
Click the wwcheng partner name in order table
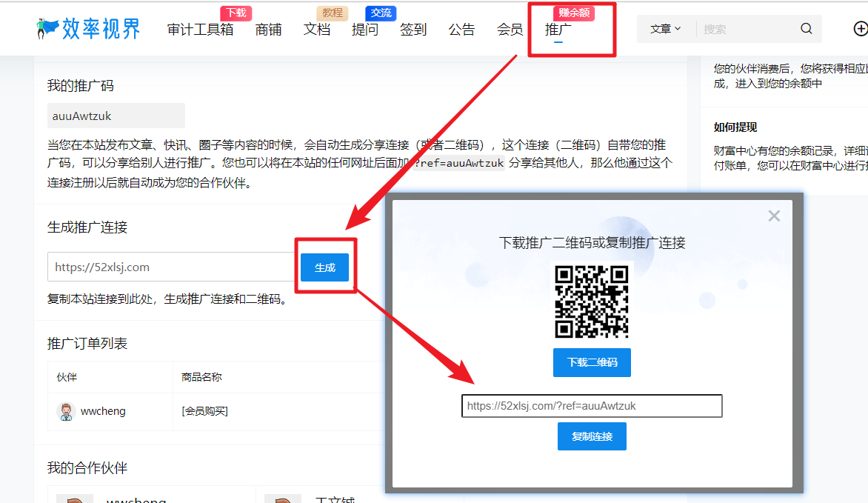click(103, 412)
